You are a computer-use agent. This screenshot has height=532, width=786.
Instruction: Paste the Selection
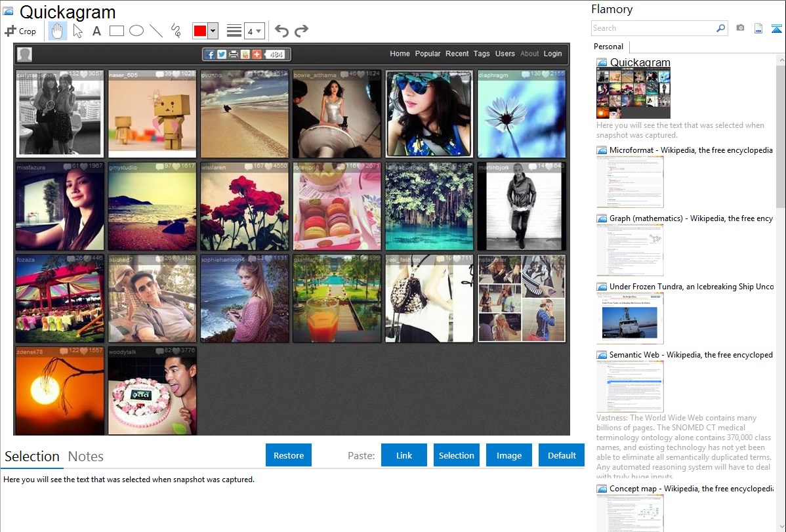click(x=456, y=455)
